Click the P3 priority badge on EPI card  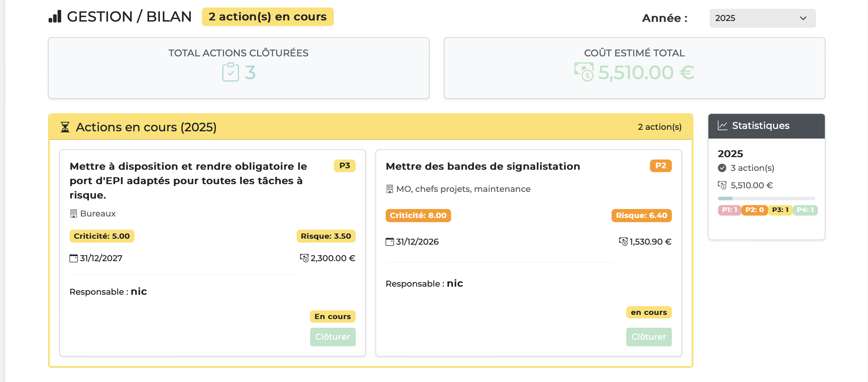click(x=344, y=166)
